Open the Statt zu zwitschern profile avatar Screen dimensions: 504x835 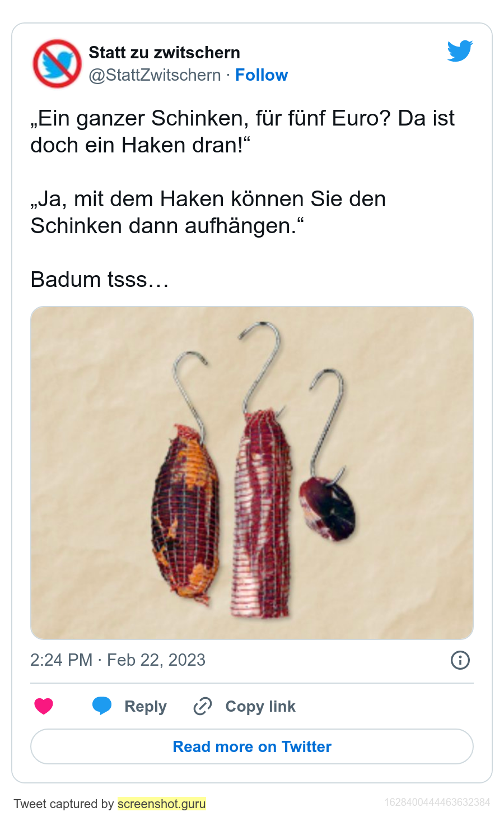(x=57, y=63)
